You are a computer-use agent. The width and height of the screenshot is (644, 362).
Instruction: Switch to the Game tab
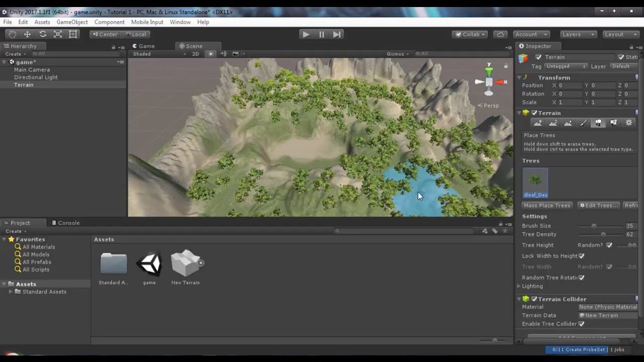[x=143, y=46]
